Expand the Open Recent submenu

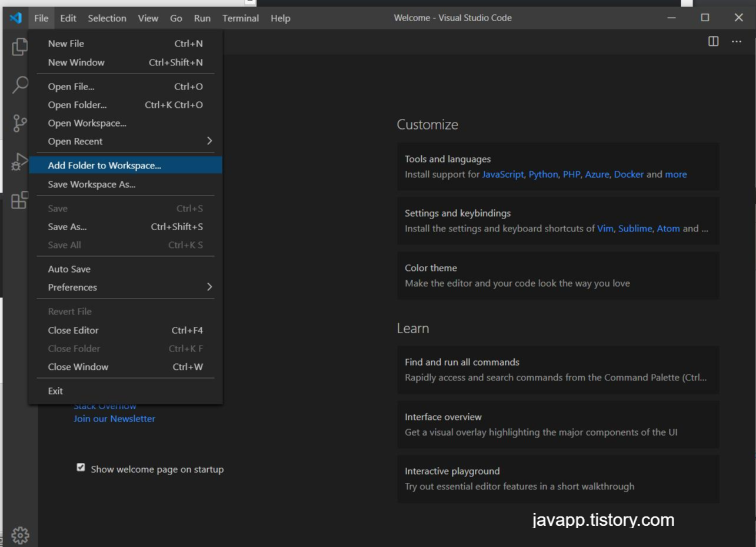tap(126, 141)
